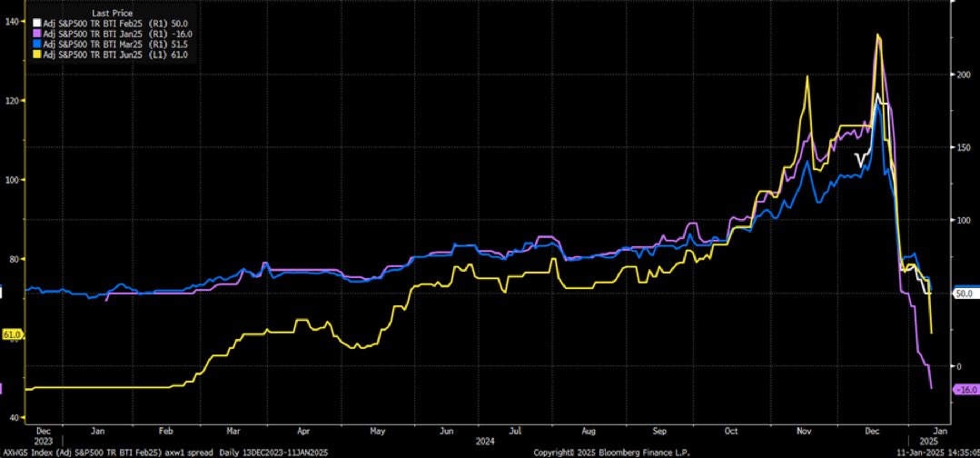Select the 'Adj S&P500 TR BTI Mar25' legend entry
980x458 pixels.
click(x=113, y=44)
